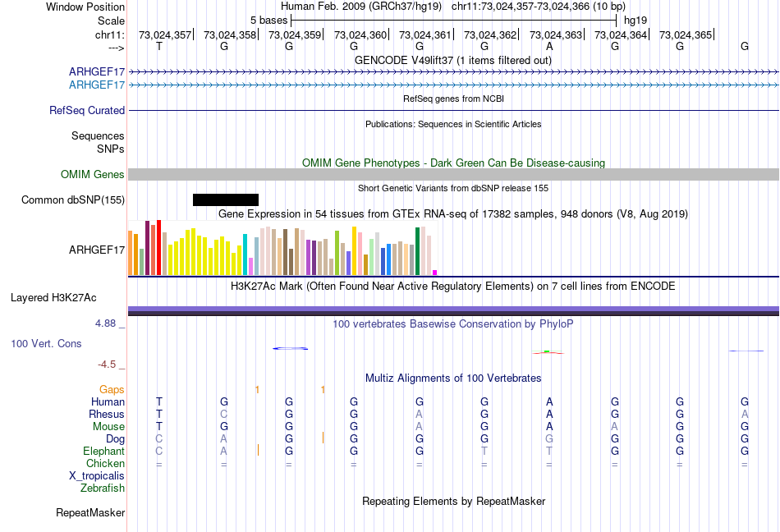Click position label 73,024,365
Viewport: 780px width, 532px height.
(686, 34)
